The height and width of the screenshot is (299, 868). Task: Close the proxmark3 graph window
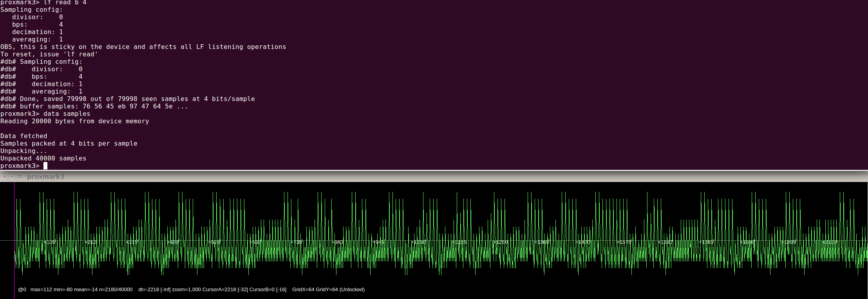(5, 177)
